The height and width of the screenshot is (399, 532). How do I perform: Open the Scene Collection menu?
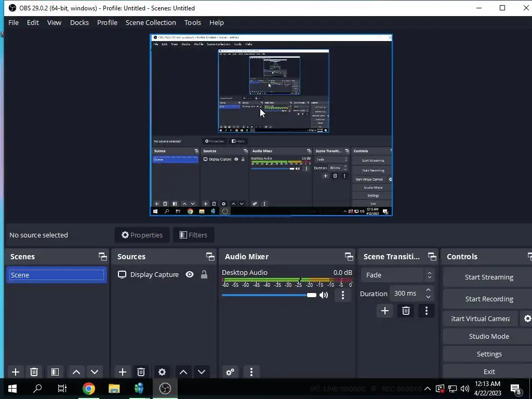[x=151, y=22]
